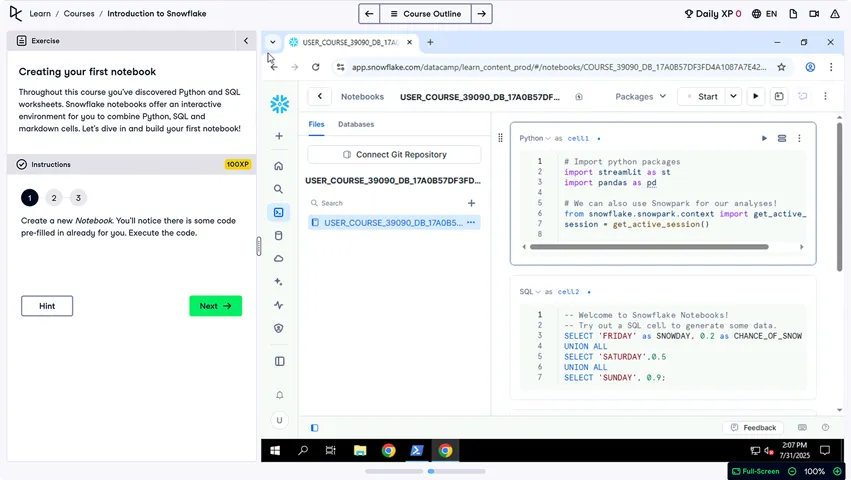This screenshot has width=851, height=480.
Task: Switch to the Files tab
Action: pyautogui.click(x=316, y=124)
